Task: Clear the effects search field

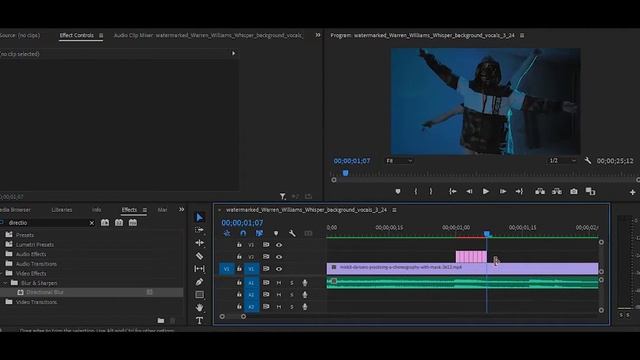Action: (x=91, y=223)
